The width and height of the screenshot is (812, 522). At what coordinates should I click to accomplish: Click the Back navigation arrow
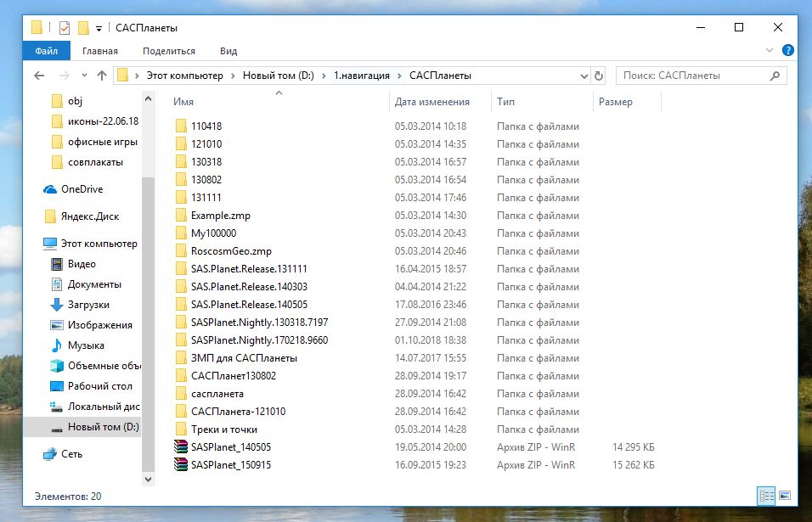(39, 76)
